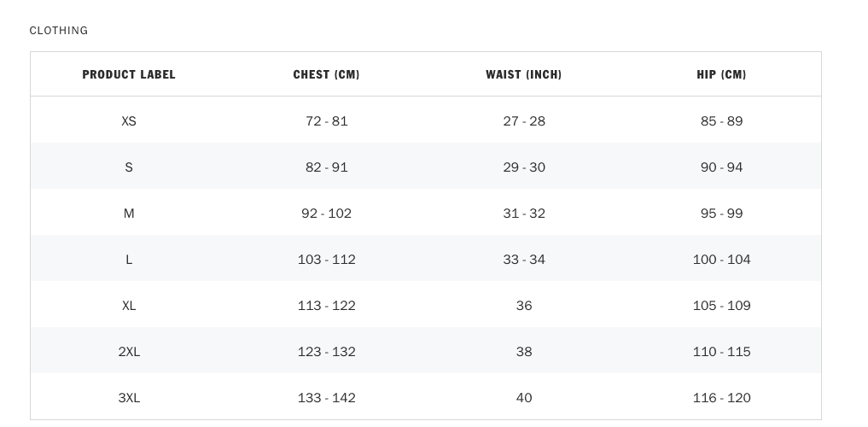Click the M size row label
Image resolution: width=868 pixels, height=427 pixels.
pyautogui.click(x=129, y=213)
